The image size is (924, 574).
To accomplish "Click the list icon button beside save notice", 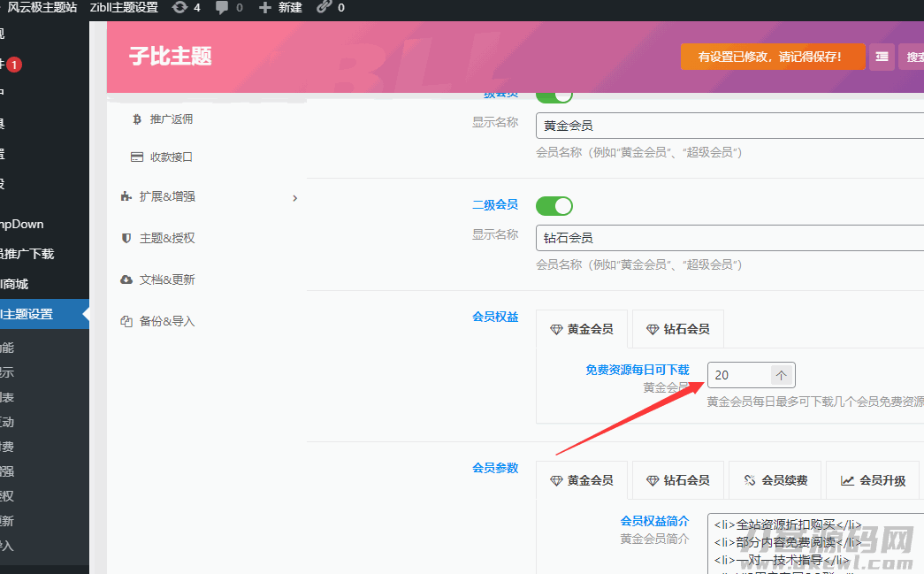I will pos(882,57).
